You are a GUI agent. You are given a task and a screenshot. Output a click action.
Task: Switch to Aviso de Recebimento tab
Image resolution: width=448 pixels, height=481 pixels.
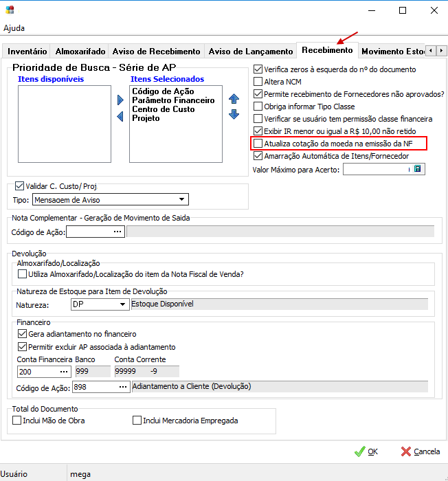[x=156, y=52]
